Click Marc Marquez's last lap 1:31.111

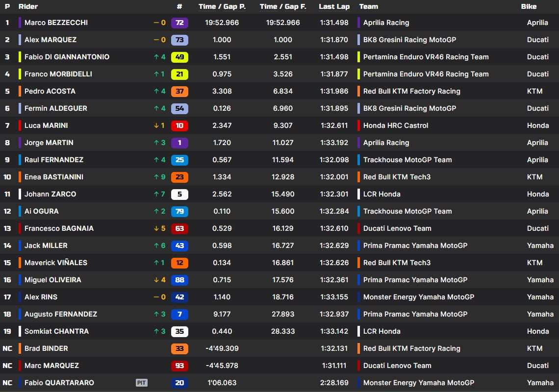pyautogui.click(x=334, y=366)
